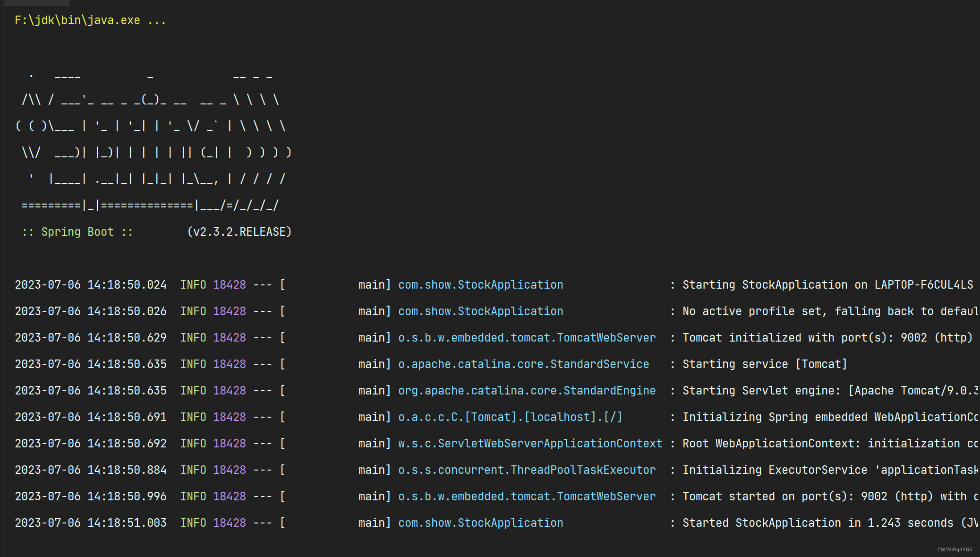The height and width of the screenshot is (557, 980).
Task: Click the Spring Boot v2.3.2.RELEASE version text
Action: 239,231
